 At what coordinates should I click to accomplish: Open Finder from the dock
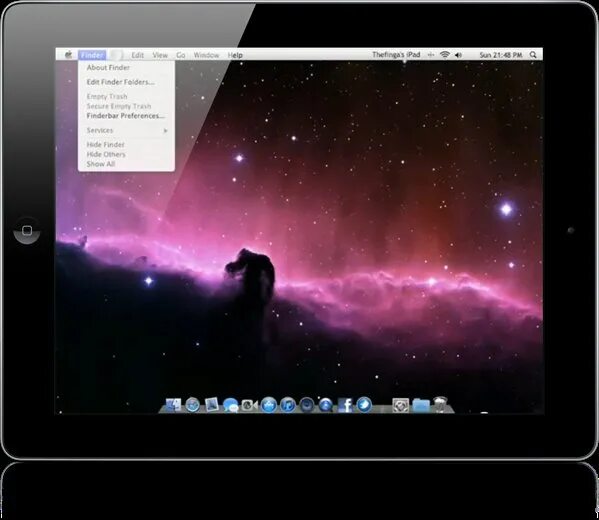[173, 405]
